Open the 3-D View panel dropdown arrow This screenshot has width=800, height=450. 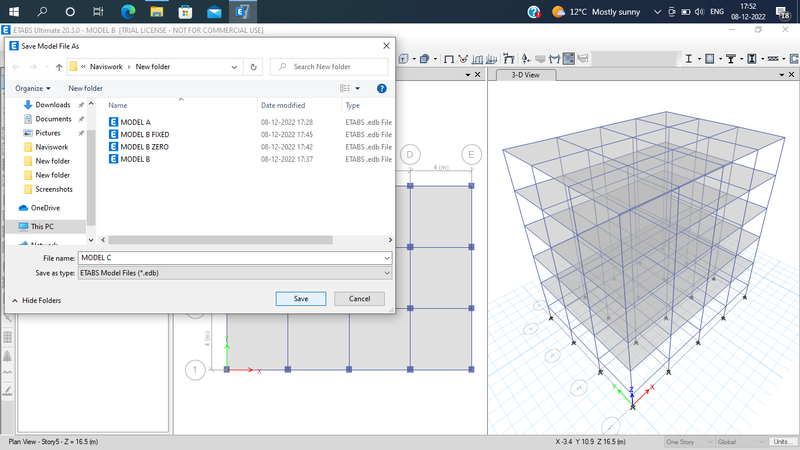coord(781,75)
